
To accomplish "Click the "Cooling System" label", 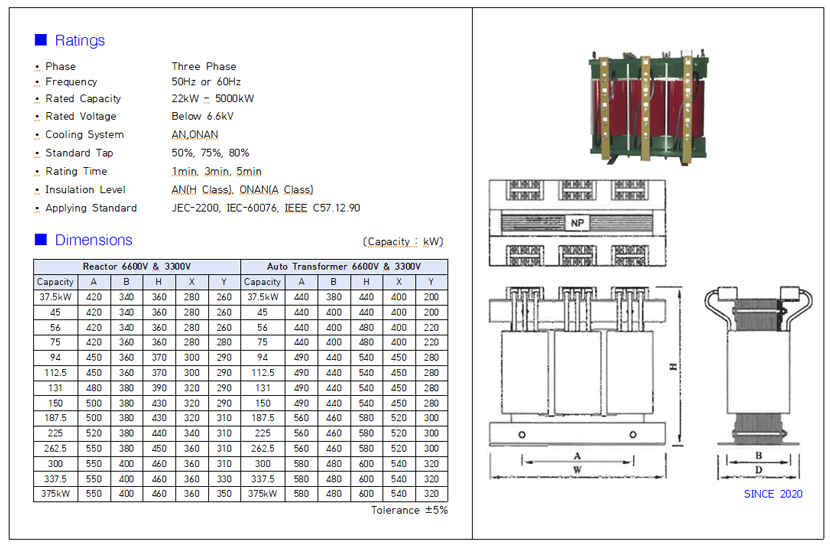I will [x=85, y=134].
